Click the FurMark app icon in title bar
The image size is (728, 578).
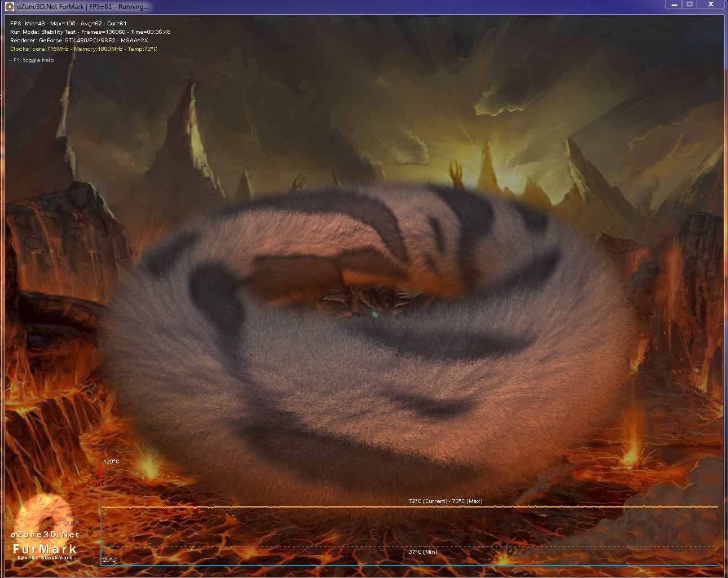10,7
